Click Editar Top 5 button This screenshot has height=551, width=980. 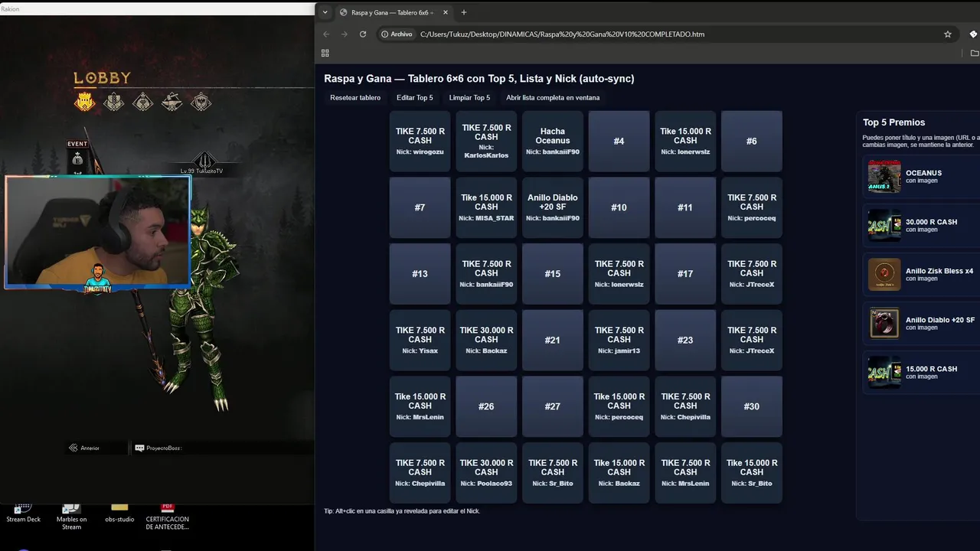click(414, 98)
